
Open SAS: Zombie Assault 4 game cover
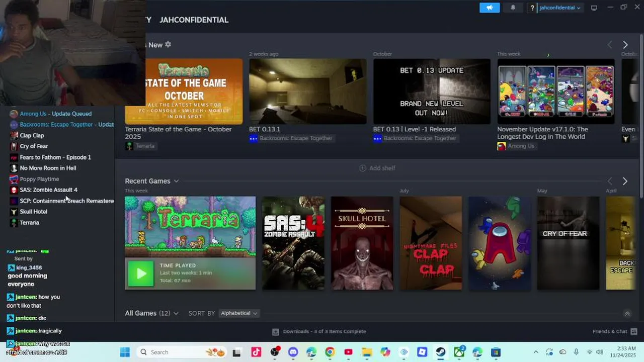coord(293,243)
